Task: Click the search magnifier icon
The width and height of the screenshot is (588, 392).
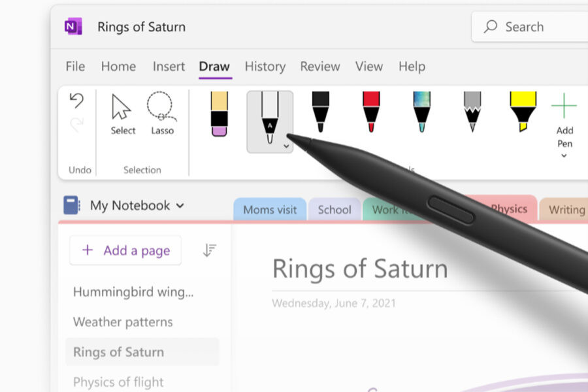Action: point(490,27)
